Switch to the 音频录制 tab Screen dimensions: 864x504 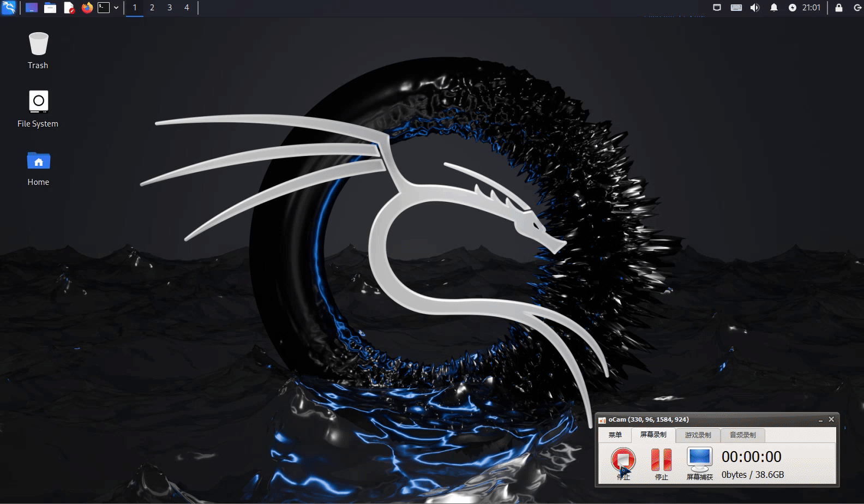click(x=742, y=435)
